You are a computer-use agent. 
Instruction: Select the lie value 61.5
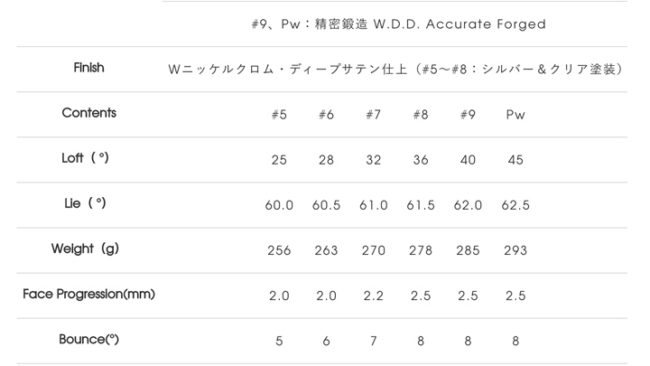point(420,205)
